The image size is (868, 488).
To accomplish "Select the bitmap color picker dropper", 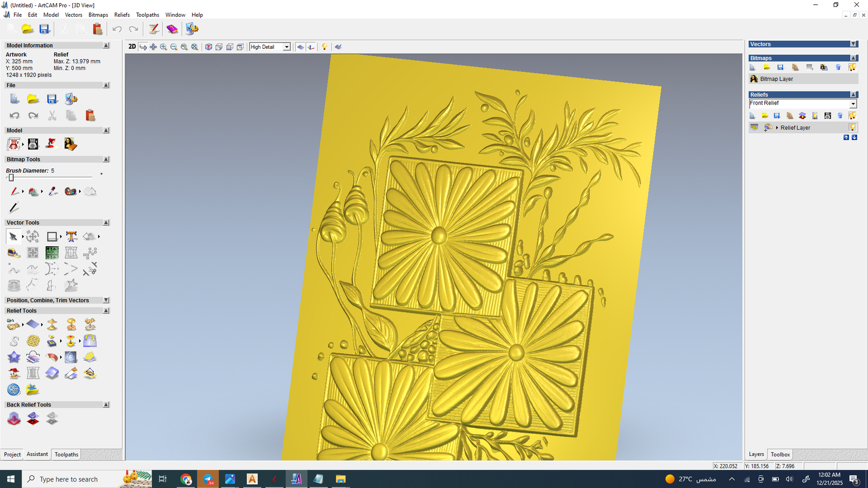I will 53,191.
